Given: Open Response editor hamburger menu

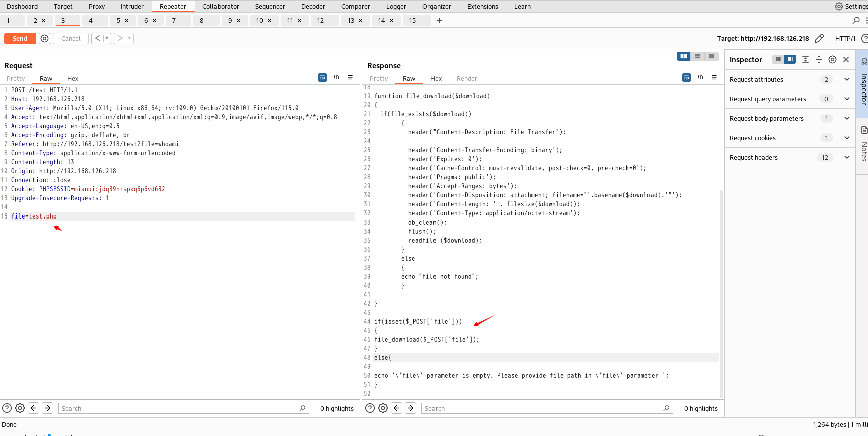Looking at the screenshot, I should [x=714, y=77].
